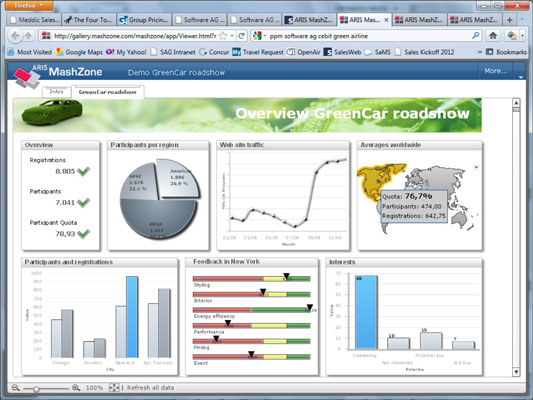Click the Registrations green check mark
Image resolution: width=533 pixels, height=400 pixels.
click(83, 171)
